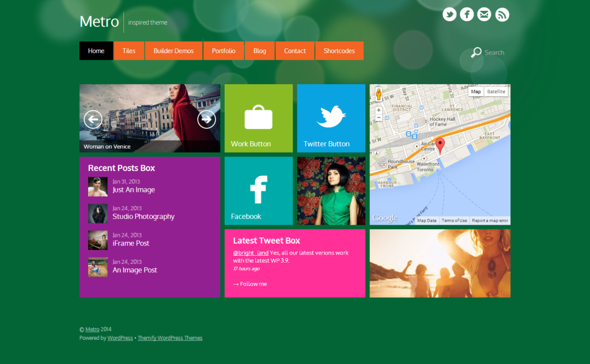Click the Work Button briefcase tile
Viewport: 590px width, 364px height.
click(x=259, y=118)
